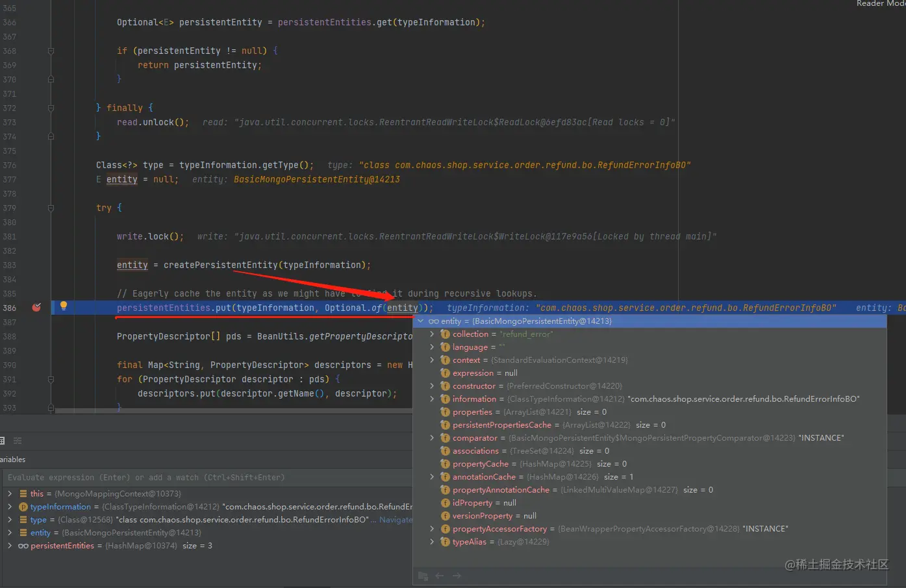Expand the information field node
Screen dimensions: 906x588
pyautogui.click(x=432, y=398)
